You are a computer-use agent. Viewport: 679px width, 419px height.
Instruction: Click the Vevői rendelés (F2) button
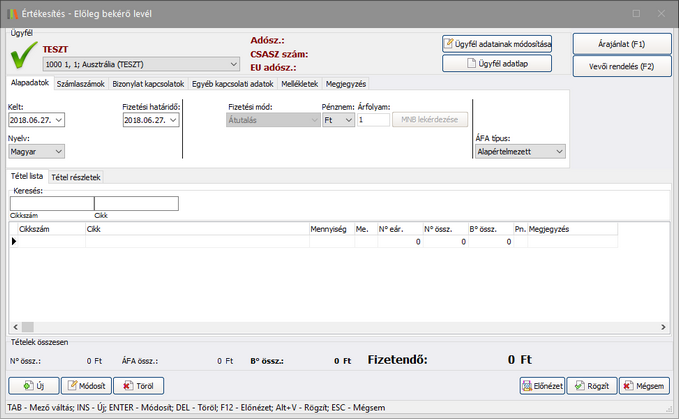coord(621,66)
